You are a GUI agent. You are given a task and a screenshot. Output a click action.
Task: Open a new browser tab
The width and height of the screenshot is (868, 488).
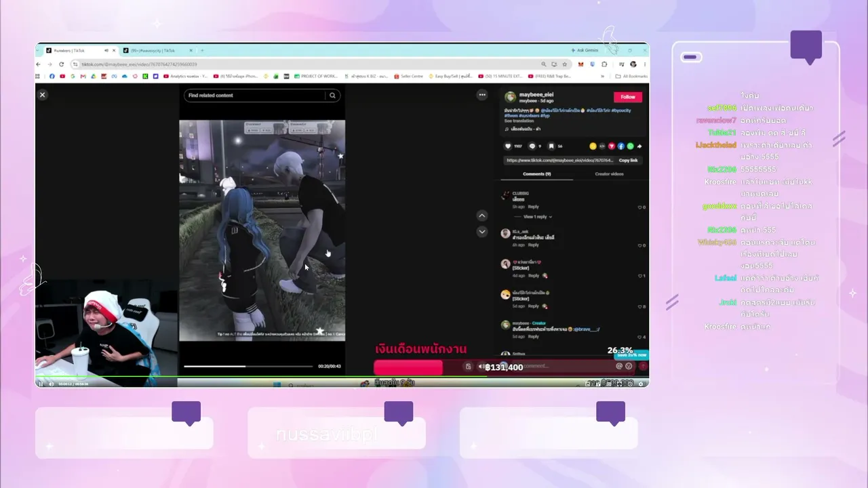click(x=202, y=51)
